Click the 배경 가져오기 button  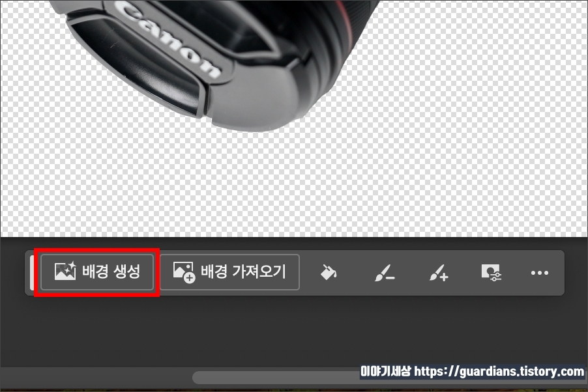[229, 272]
